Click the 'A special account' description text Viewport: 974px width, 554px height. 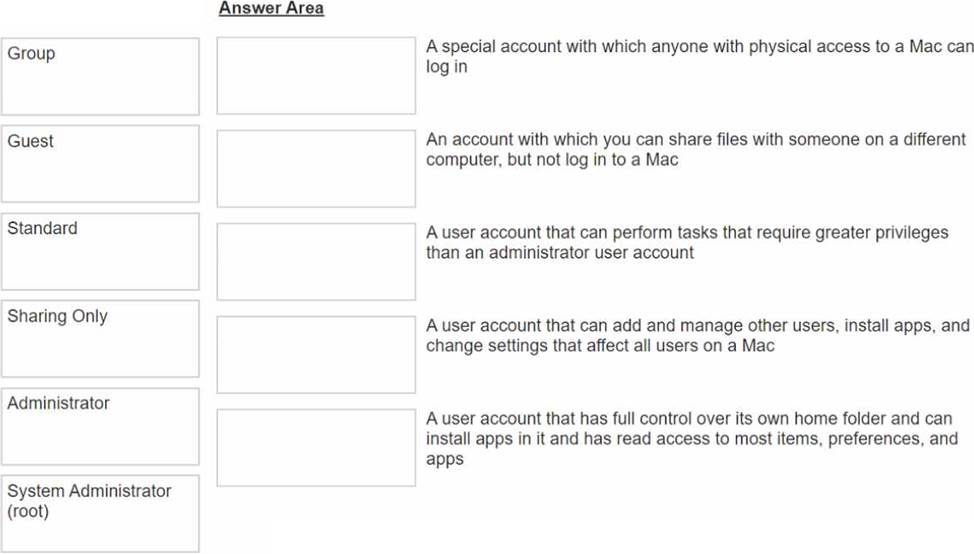click(x=698, y=56)
